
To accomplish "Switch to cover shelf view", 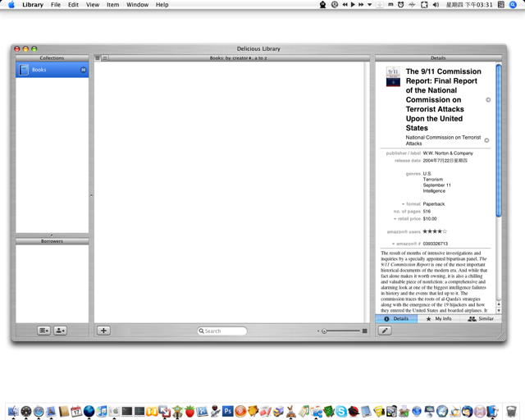I will coord(98,58).
